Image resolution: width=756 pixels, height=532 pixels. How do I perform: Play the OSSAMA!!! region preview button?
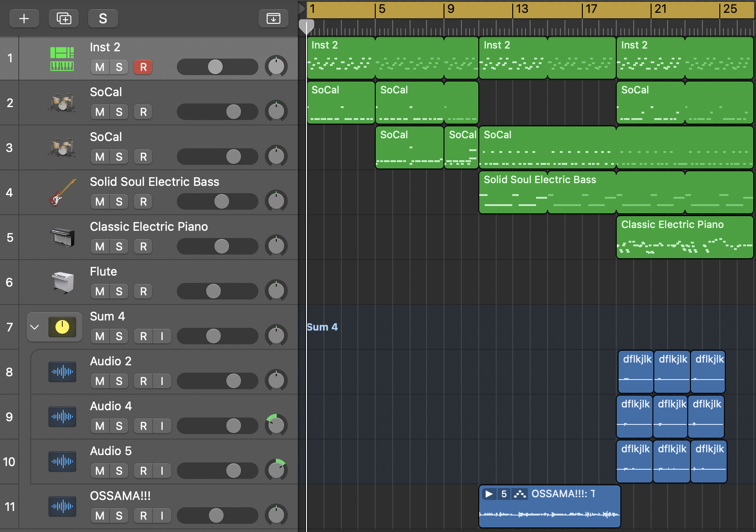click(489, 494)
